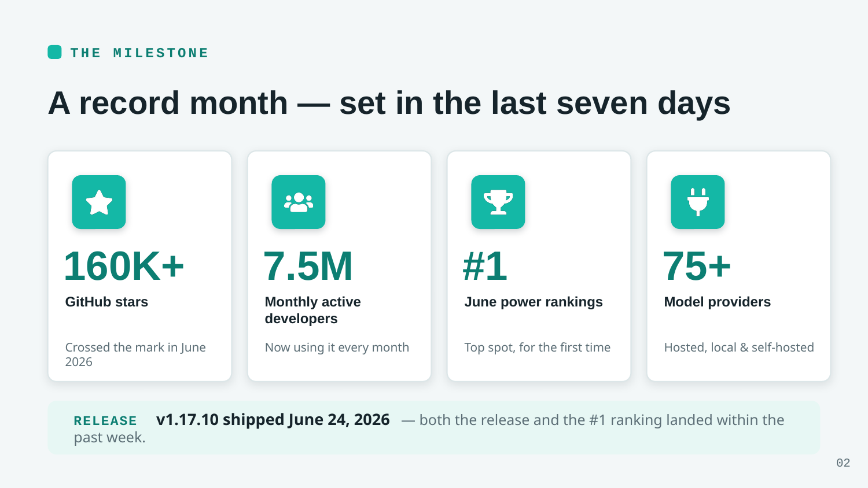Click the people group icon

pyautogui.click(x=299, y=202)
